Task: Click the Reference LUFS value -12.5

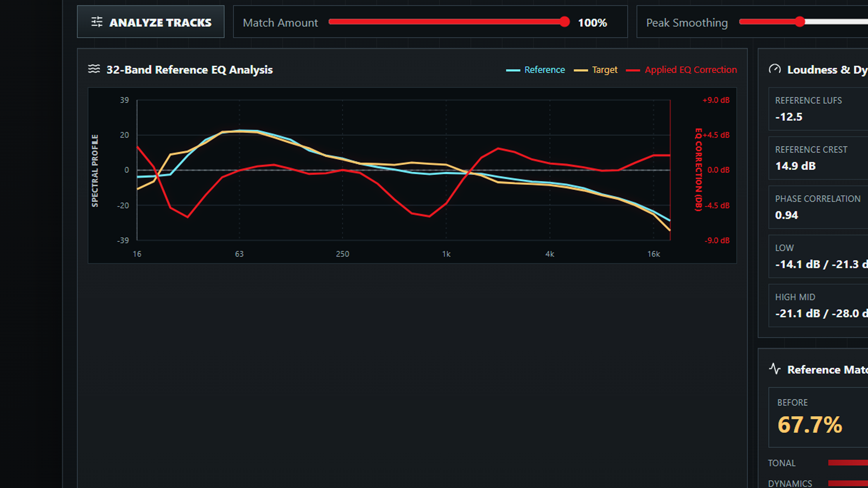Action: (789, 117)
